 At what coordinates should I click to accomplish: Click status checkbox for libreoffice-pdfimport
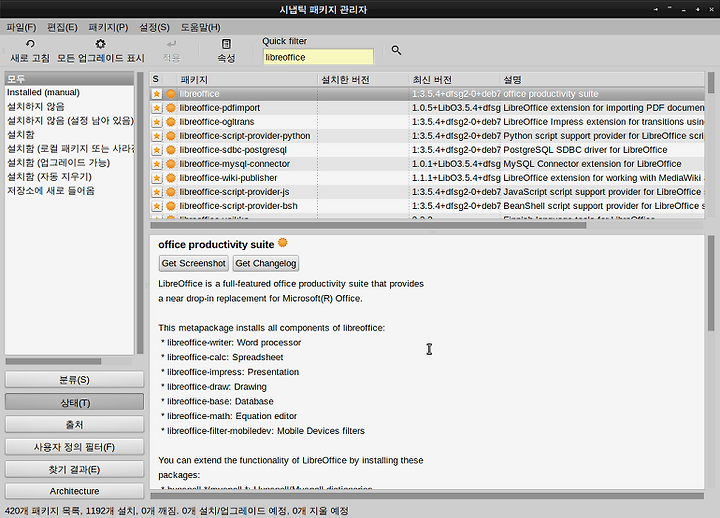[157, 108]
